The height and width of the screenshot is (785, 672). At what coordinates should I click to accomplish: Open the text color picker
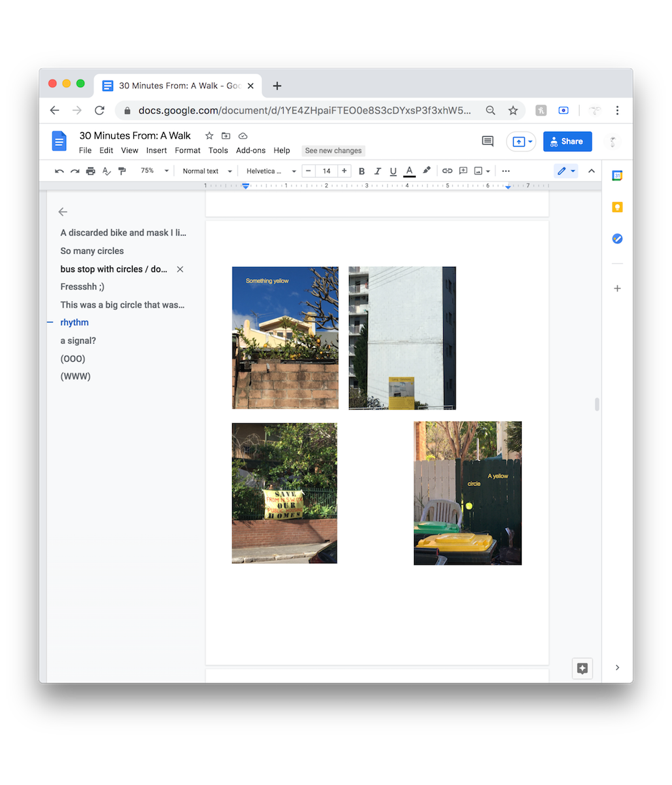coord(409,171)
